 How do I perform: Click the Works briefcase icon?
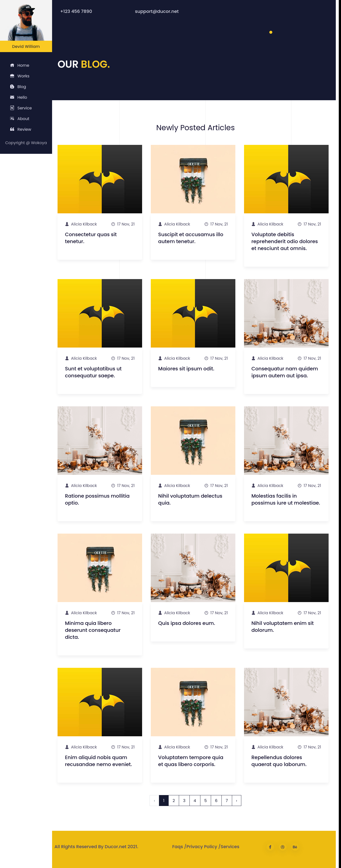(x=12, y=76)
